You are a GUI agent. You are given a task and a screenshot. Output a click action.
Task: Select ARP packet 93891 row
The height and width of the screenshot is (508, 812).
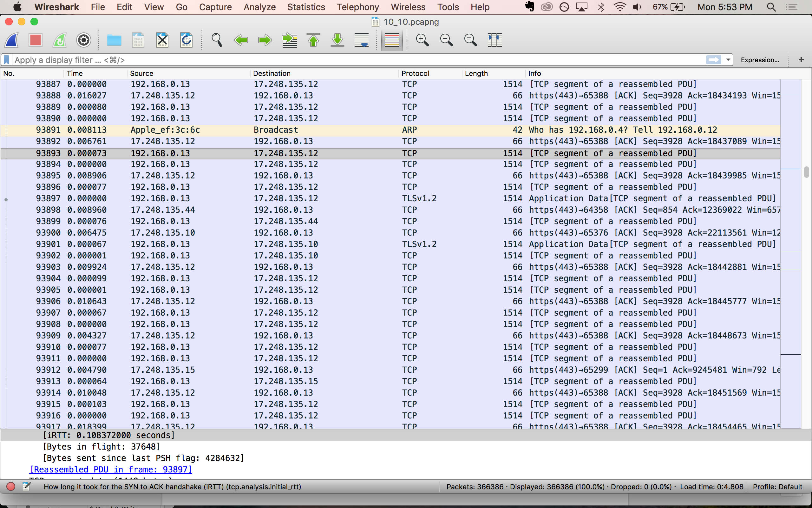[390, 130]
